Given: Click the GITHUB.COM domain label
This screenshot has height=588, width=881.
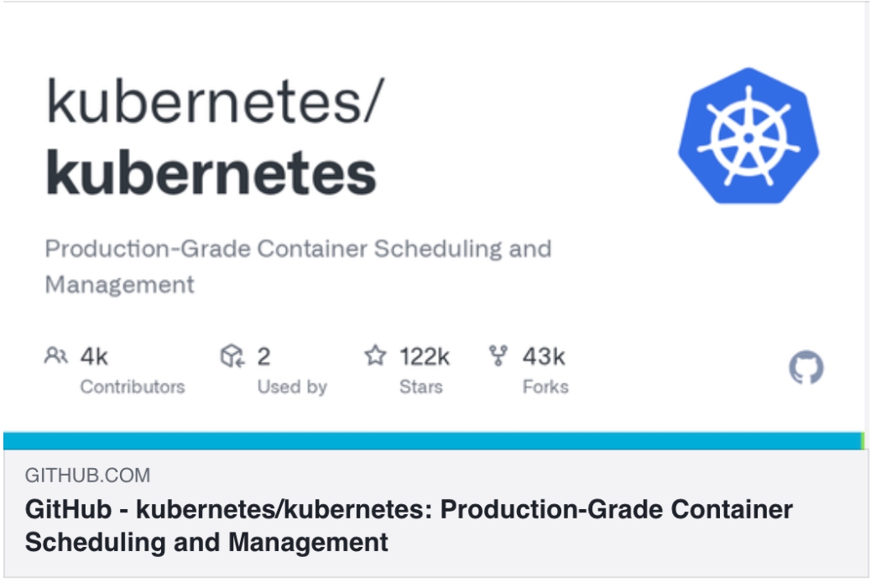Looking at the screenshot, I should tap(87, 476).
